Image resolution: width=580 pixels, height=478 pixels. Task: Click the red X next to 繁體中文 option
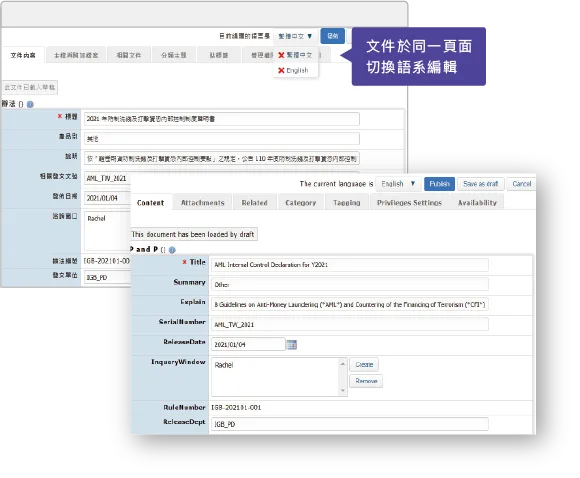pyautogui.click(x=281, y=55)
